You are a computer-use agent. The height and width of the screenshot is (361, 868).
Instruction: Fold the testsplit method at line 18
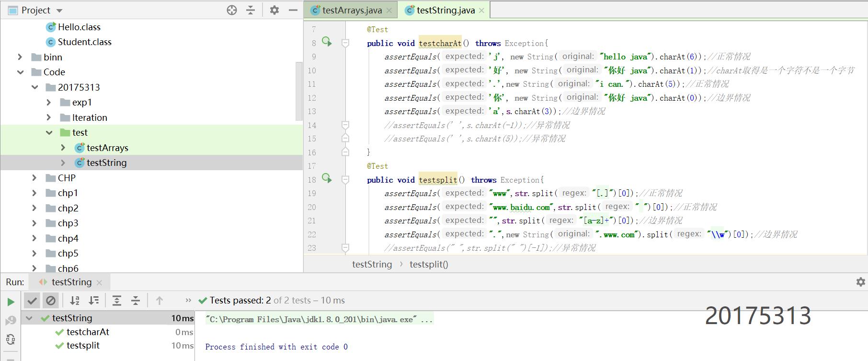[345, 180]
